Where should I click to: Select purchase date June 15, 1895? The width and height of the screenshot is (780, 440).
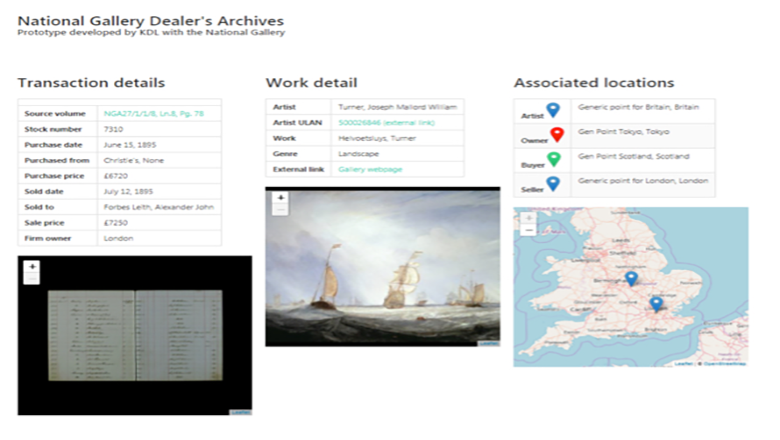pos(130,145)
